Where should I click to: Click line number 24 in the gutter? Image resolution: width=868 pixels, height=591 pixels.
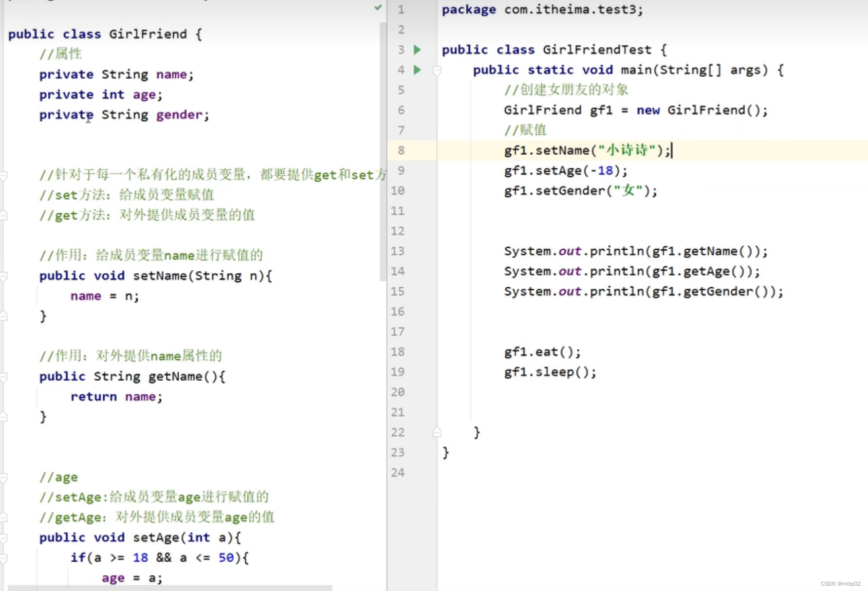tap(398, 473)
